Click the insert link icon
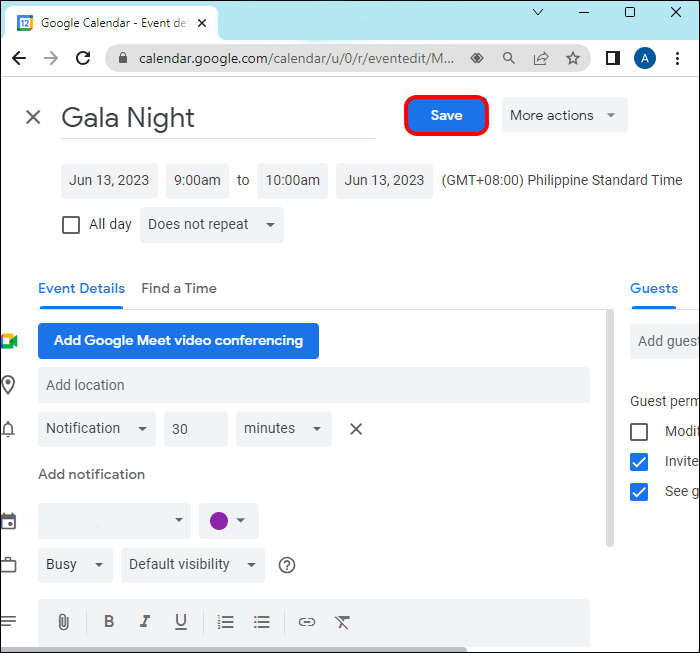Image resolution: width=700 pixels, height=653 pixels. (x=307, y=622)
